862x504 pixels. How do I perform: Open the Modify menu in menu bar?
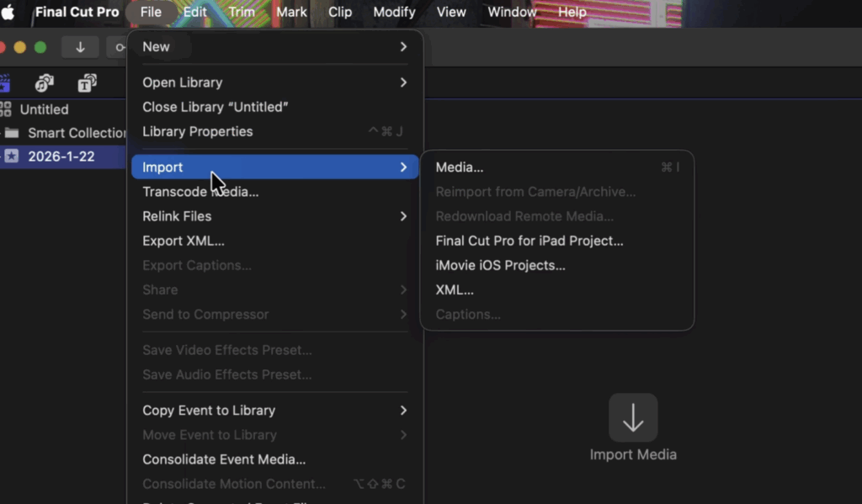point(395,13)
